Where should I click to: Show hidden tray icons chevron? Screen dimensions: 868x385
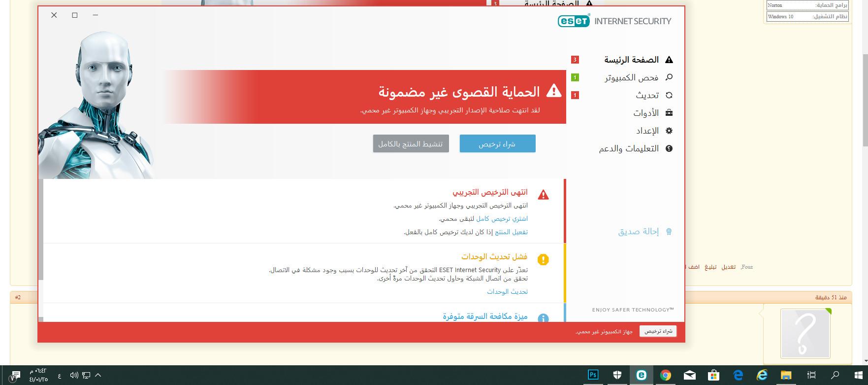pyautogui.click(x=98, y=376)
